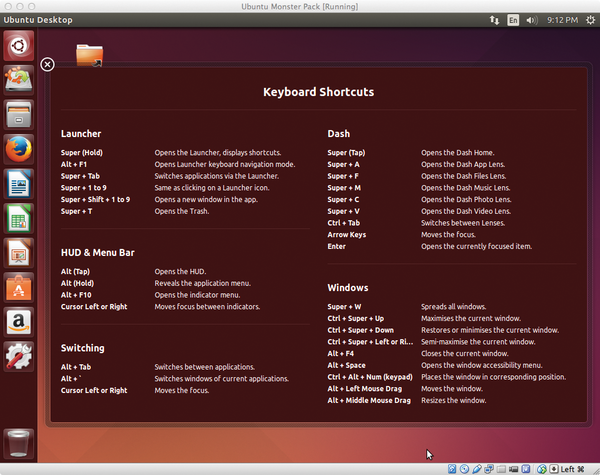600x475 pixels.
Task: Click 'Alt + Left Mouse Drag' shortcut text
Action: coord(365,389)
